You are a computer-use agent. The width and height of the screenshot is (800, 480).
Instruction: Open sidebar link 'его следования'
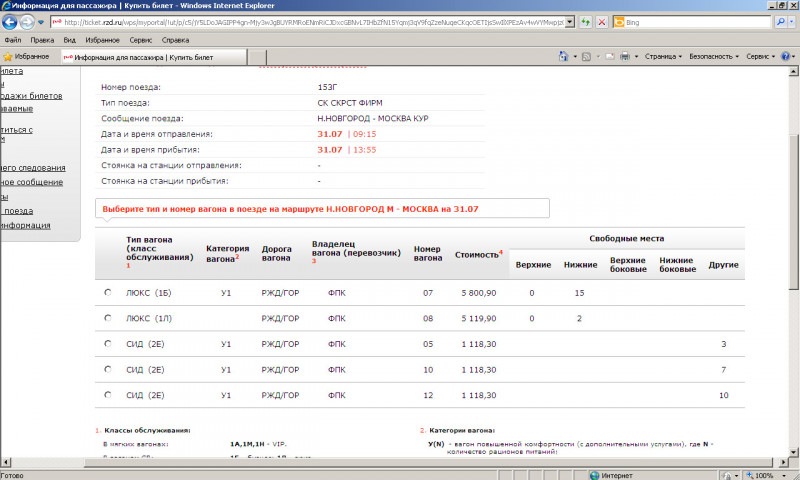pyautogui.click(x=33, y=168)
